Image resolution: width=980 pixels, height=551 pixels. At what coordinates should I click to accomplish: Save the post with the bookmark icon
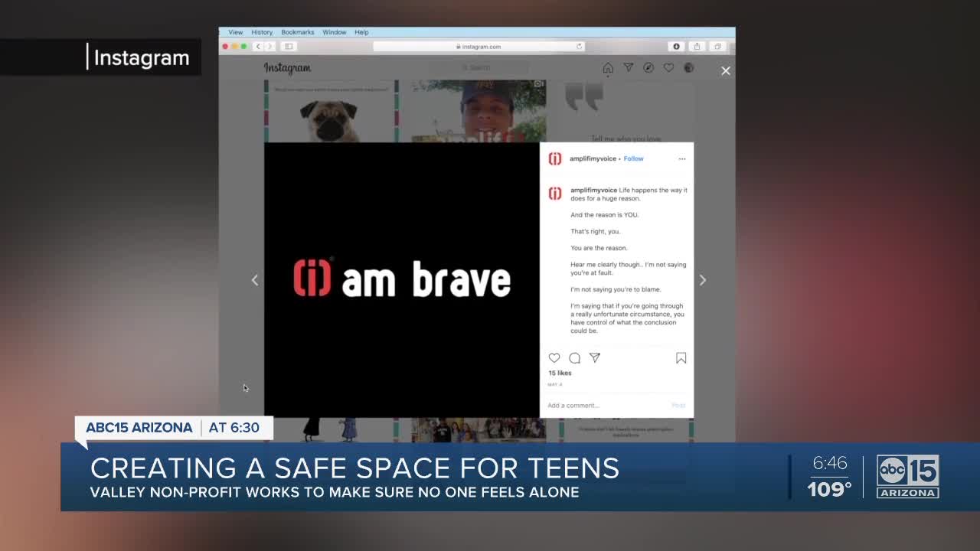(x=681, y=358)
